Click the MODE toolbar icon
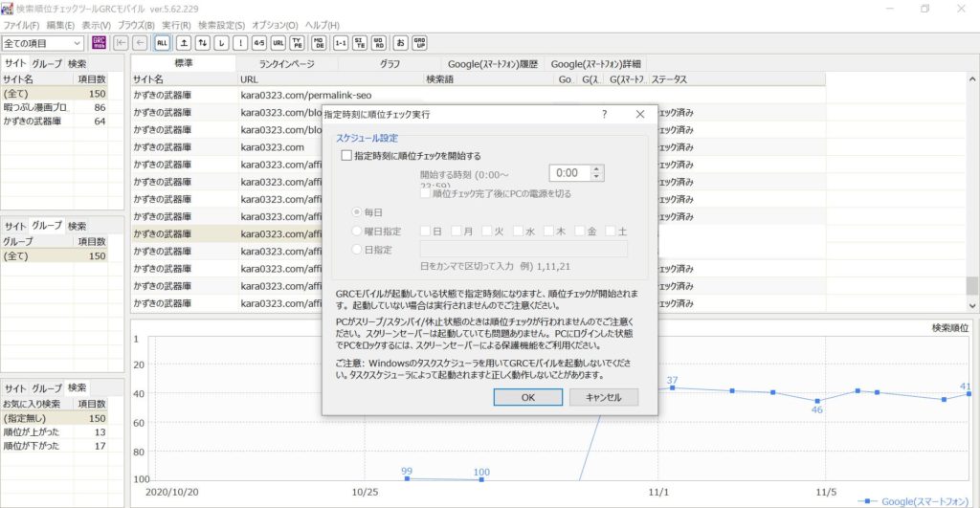 click(x=319, y=42)
